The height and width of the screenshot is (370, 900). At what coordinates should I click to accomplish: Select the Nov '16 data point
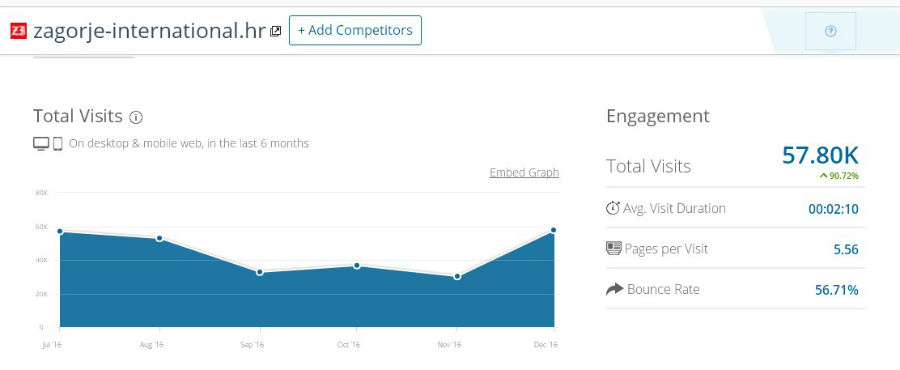click(457, 276)
